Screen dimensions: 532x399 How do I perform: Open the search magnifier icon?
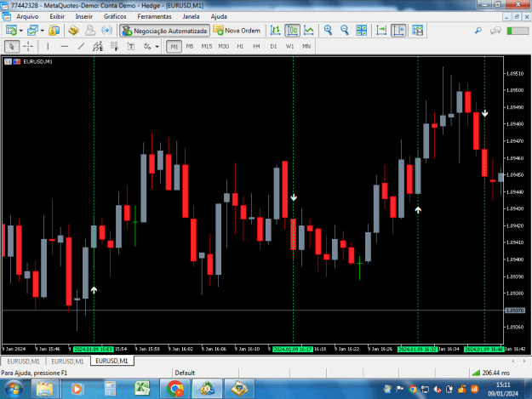[x=478, y=31]
